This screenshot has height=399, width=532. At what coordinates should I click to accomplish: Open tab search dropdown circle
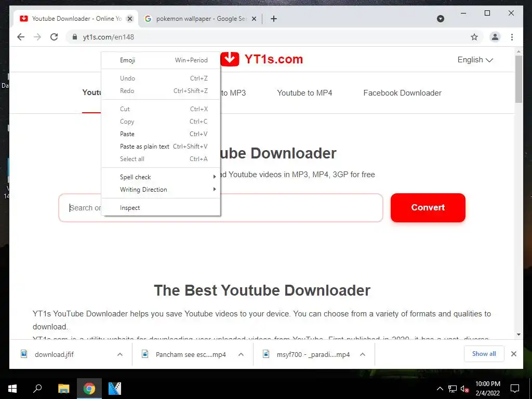(441, 19)
